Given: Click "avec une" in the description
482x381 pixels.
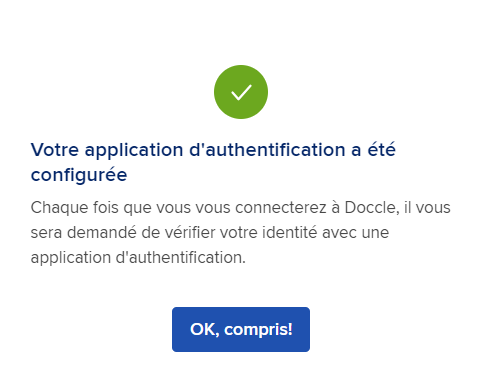Looking at the screenshot, I should tap(355, 232).
